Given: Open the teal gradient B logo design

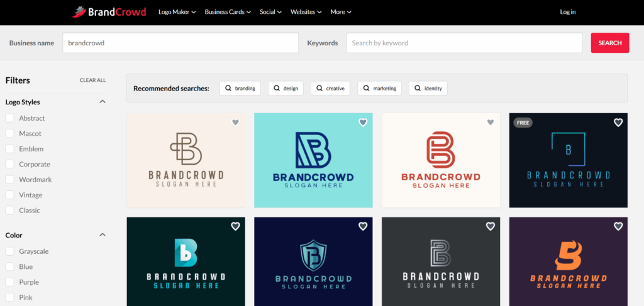Looking at the screenshot, I should (186, 261).
